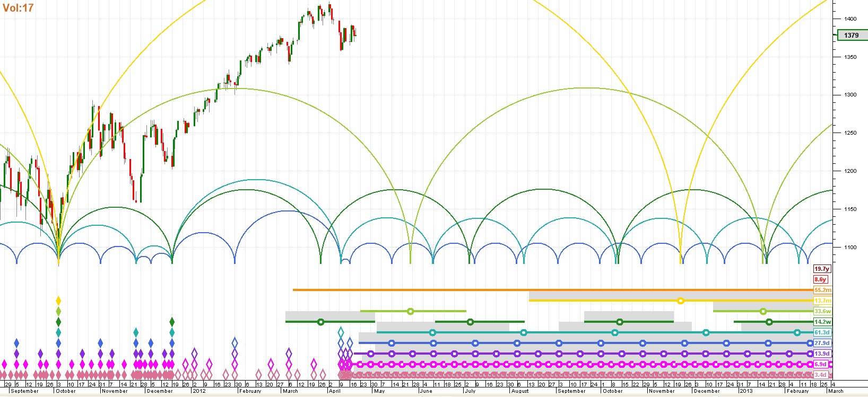The image size is (868, 397).
Task: Toggle the 33.6w cycle label
Action: pos(822,311)
